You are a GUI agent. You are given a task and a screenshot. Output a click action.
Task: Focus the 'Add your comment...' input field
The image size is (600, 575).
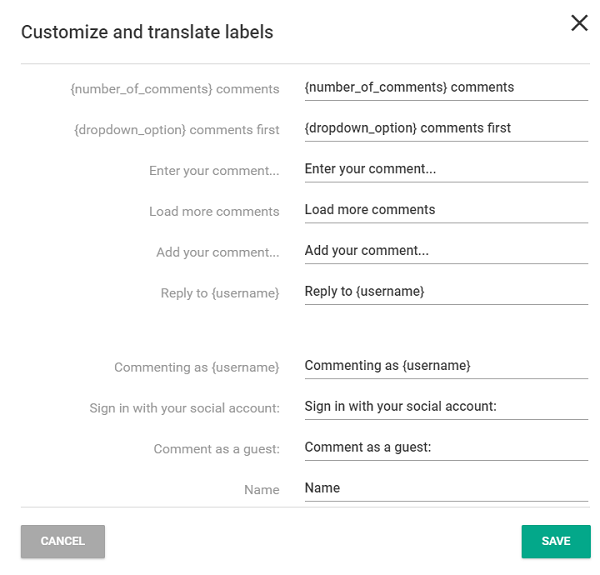coord(446,251)
